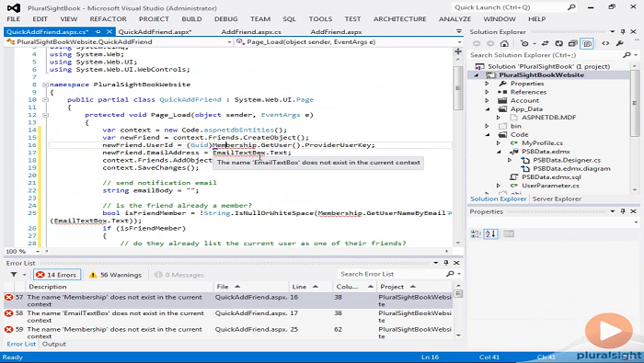Click the Back arrow in Solution Explorer toolbar
This screenshot has height=363, width=644.
pyautogui.click(x=477, y=43)
